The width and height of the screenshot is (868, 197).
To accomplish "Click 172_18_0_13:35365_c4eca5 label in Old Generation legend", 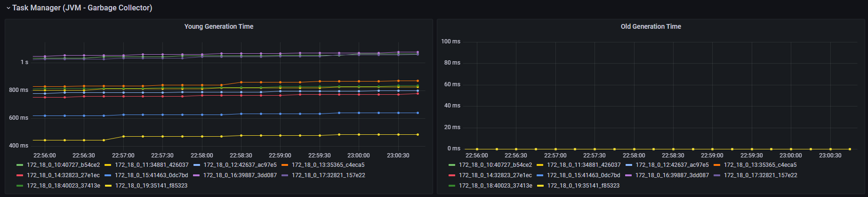I will [760, 165].
